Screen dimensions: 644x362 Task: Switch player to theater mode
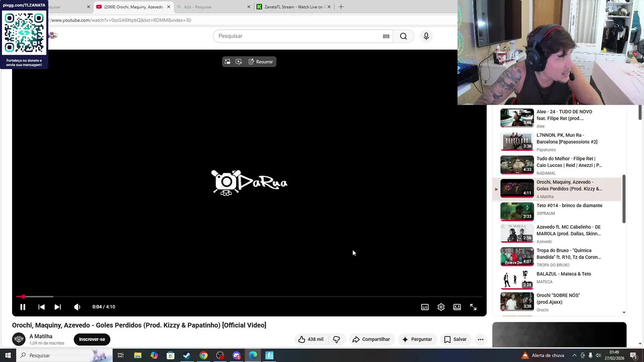457,307
